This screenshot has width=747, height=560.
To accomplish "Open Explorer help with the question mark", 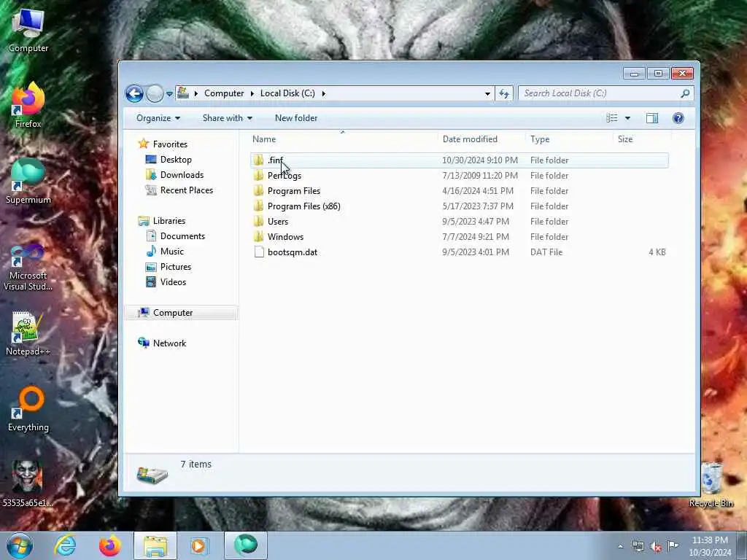I will (x=678, y=118).
